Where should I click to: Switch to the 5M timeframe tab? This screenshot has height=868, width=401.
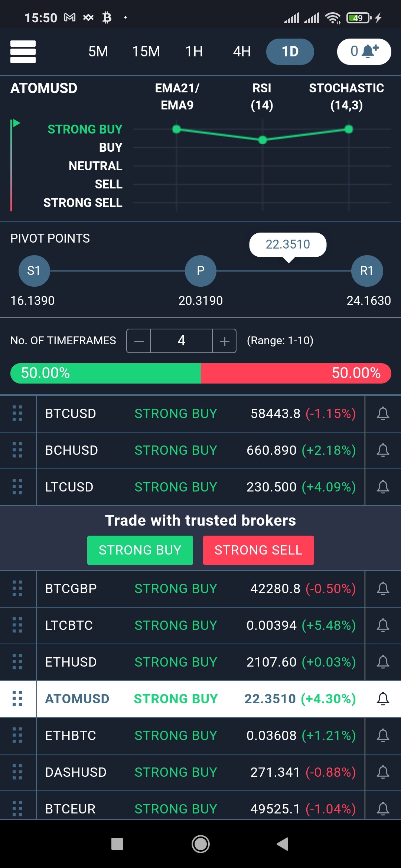[98, 52]
